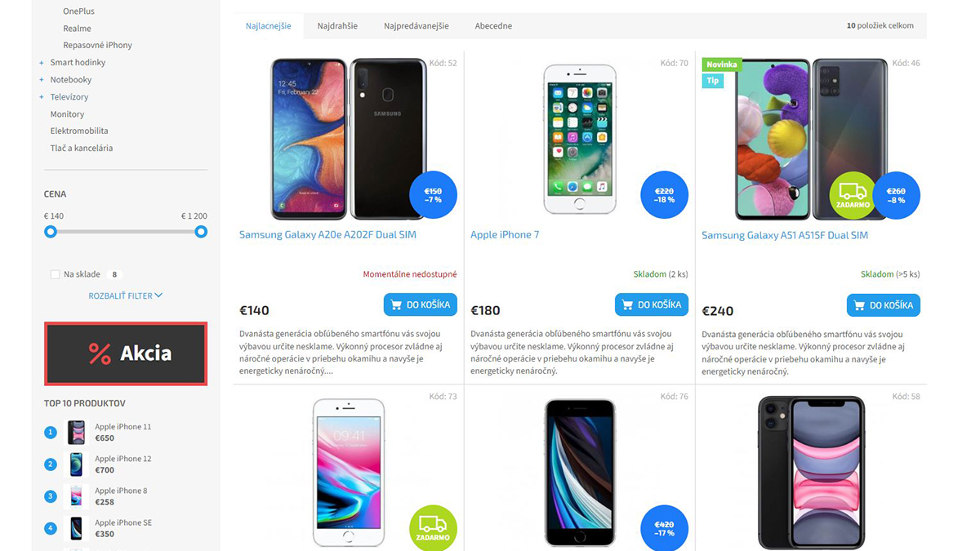
Task: Click the -18% discount badge on iPhone 7
Action: point(664,196)
